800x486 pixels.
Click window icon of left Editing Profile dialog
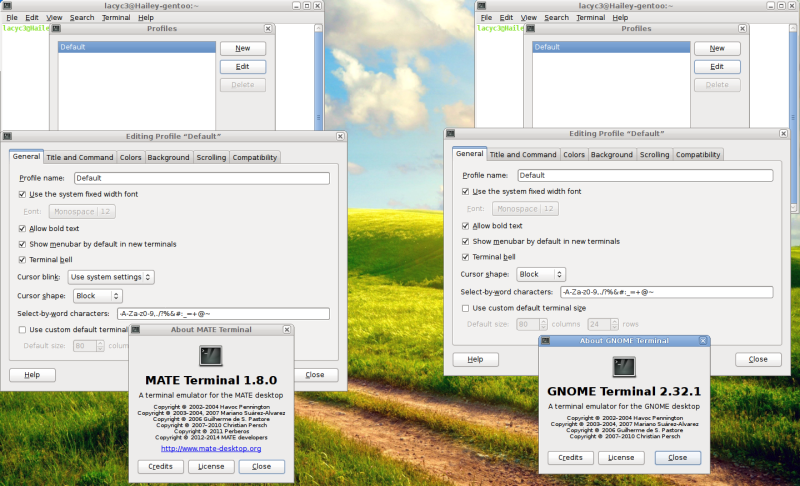coord(7,136)
